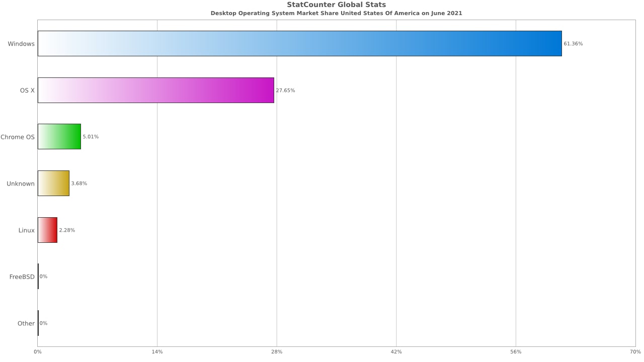Click the Unknown axis label
The image size is (644, 362).
point(21,184)
